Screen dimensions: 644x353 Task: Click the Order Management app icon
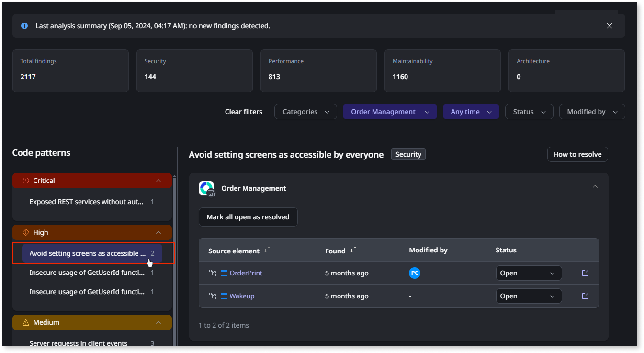click(206, 188)
